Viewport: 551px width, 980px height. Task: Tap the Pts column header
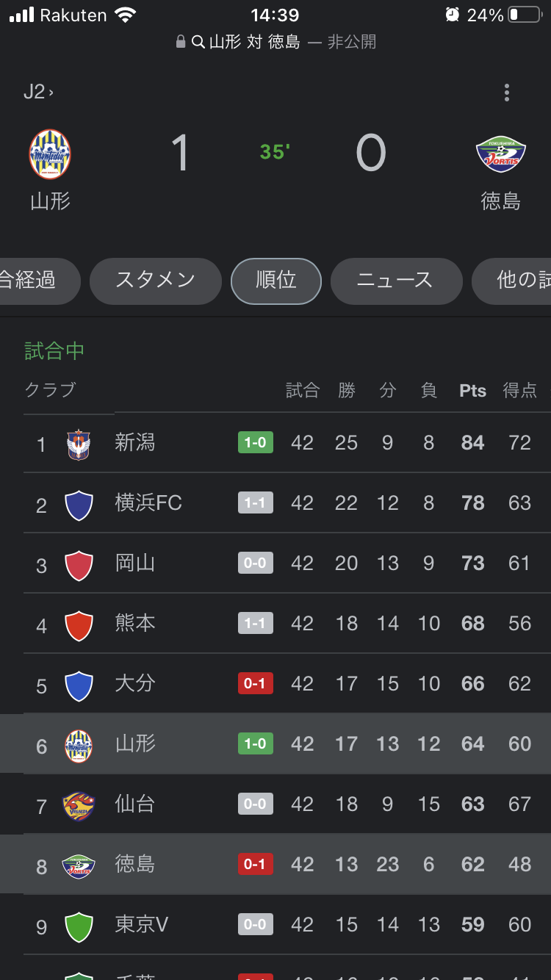[x=472, y=391]
